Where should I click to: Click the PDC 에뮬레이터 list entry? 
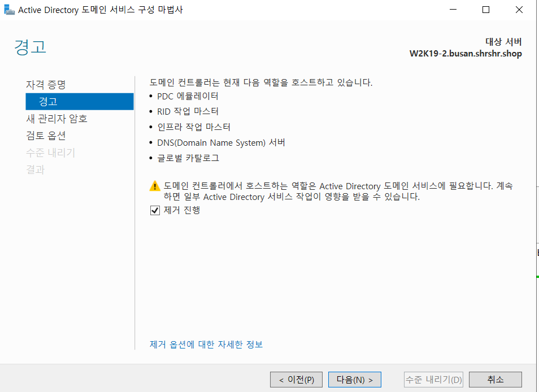(188, 96)
